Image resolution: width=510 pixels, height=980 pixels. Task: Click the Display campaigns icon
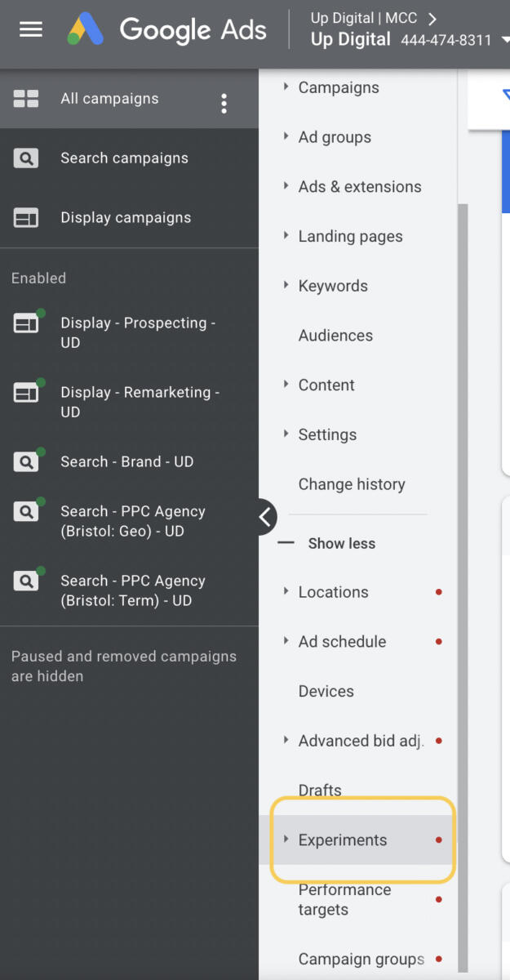26,217
